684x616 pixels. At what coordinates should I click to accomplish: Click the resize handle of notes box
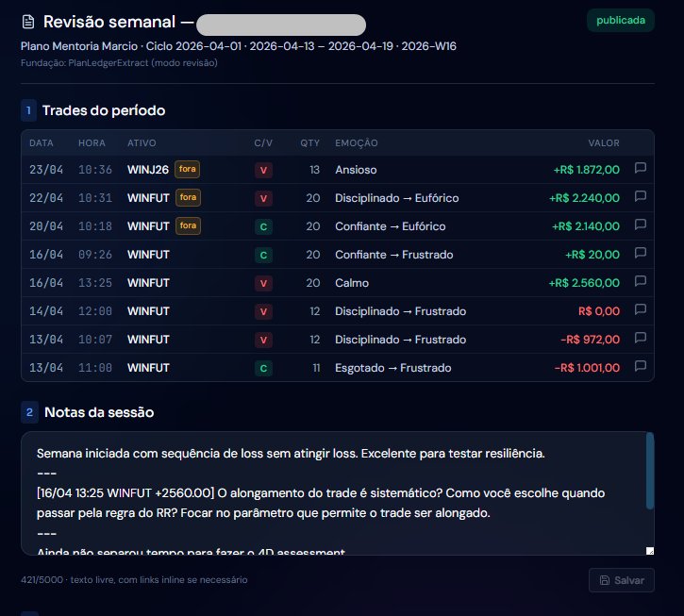[650, 551]
